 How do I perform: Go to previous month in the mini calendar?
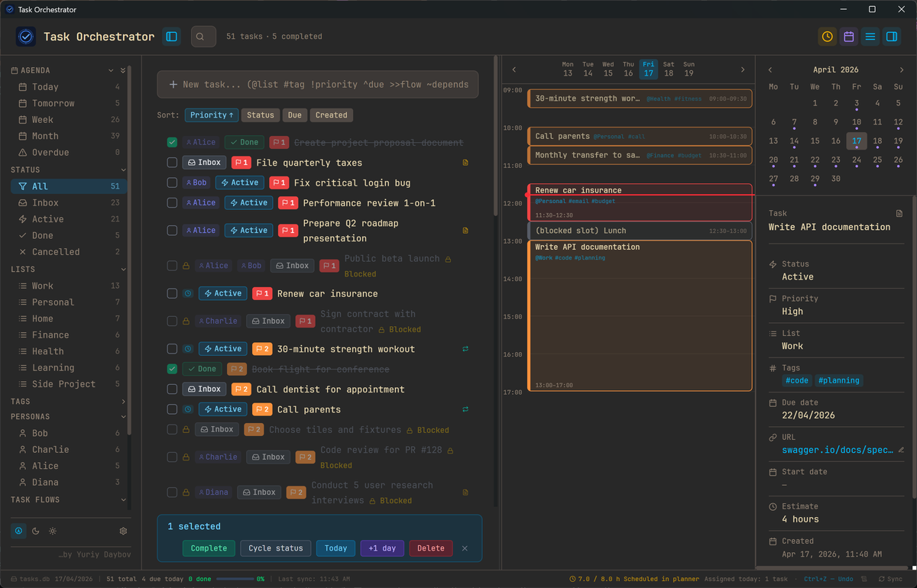(x=770, y=69)
